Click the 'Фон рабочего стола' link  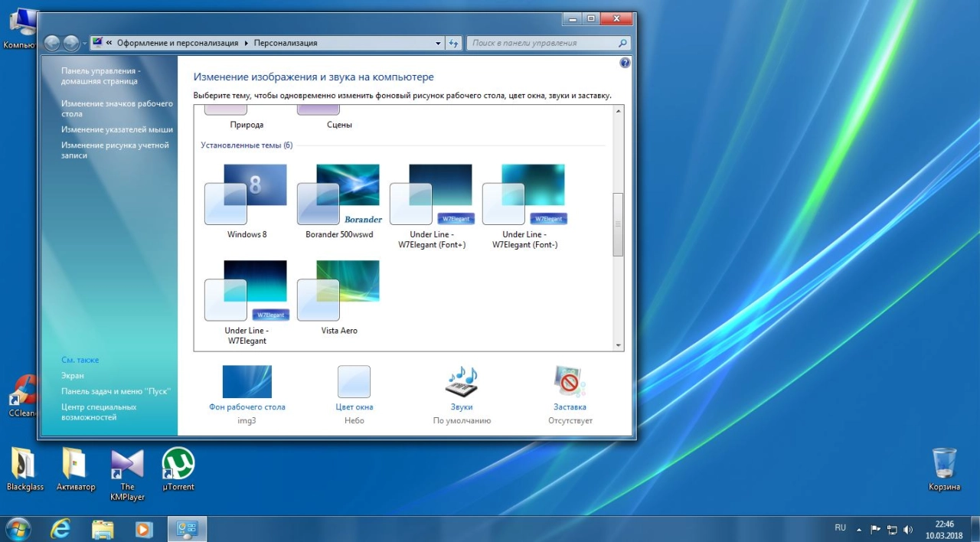tap(247, 407)
